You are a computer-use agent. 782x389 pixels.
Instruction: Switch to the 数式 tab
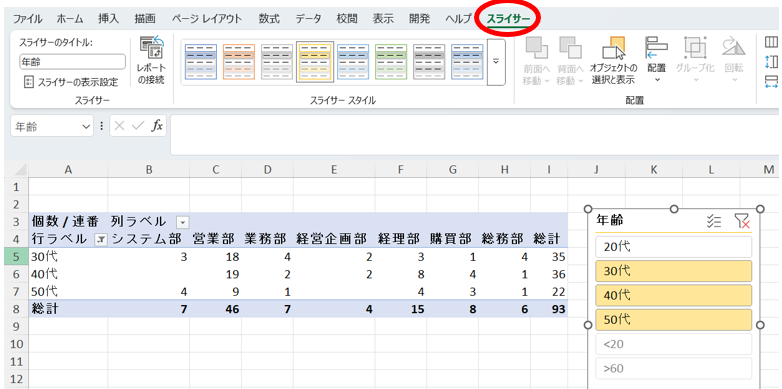point(269,19)
